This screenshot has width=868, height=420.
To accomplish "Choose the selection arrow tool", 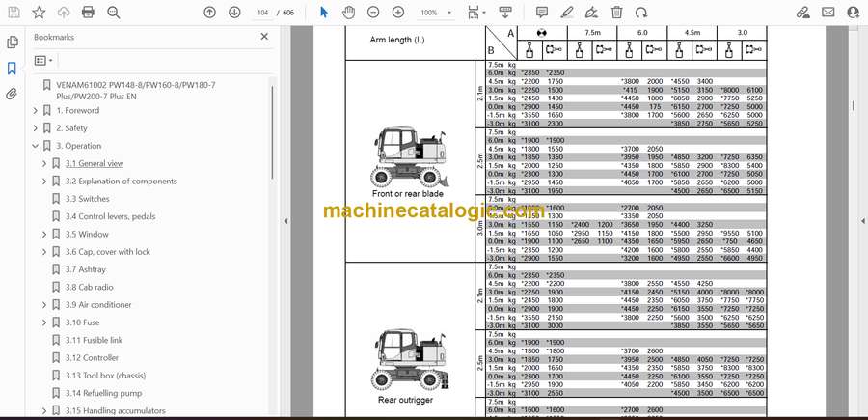I will click(x=324, y=13).
